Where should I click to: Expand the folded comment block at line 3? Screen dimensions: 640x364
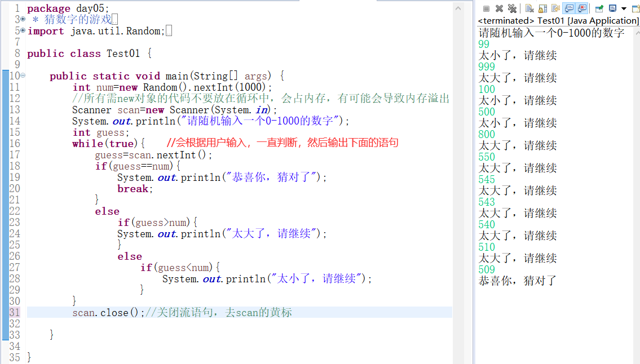click(x=23, y=19)
